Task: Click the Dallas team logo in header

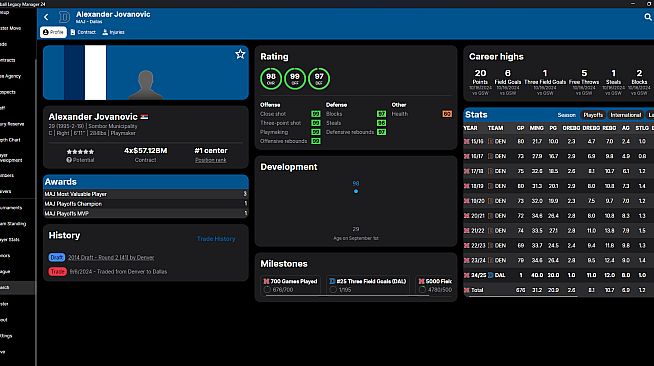Action: 64,17
